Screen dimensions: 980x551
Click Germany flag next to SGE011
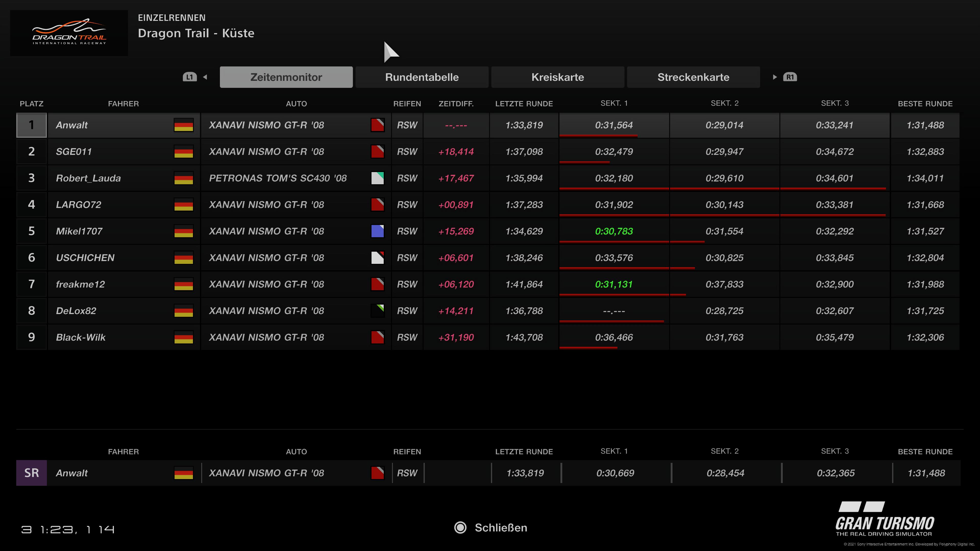(183, 152)
